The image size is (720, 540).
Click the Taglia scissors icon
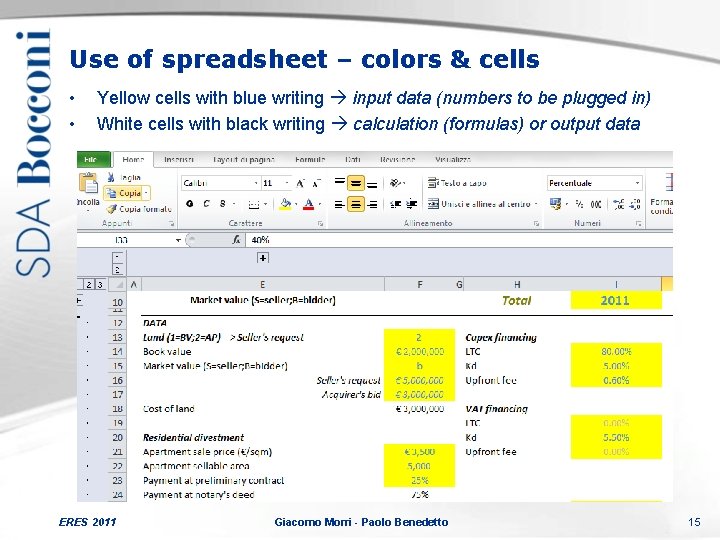click(x=111, y=177)
